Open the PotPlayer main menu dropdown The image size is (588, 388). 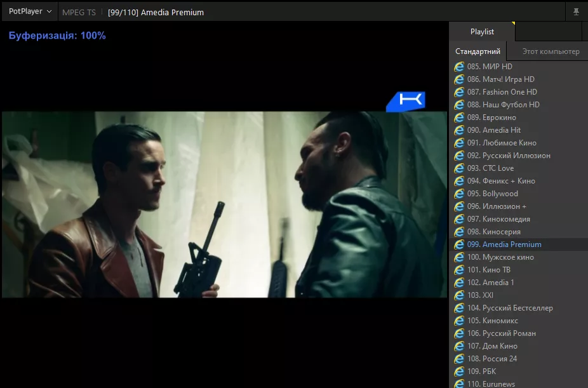(30, 11)
